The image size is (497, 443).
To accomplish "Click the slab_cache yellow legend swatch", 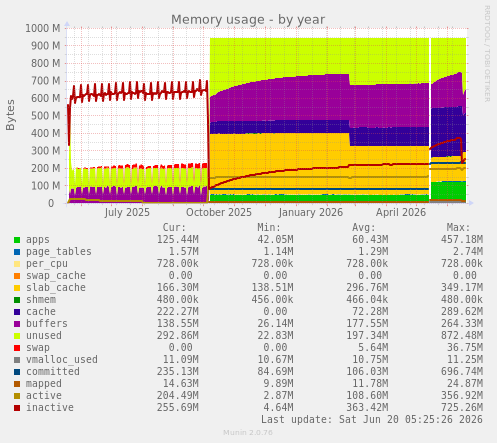I will [17, 288].
